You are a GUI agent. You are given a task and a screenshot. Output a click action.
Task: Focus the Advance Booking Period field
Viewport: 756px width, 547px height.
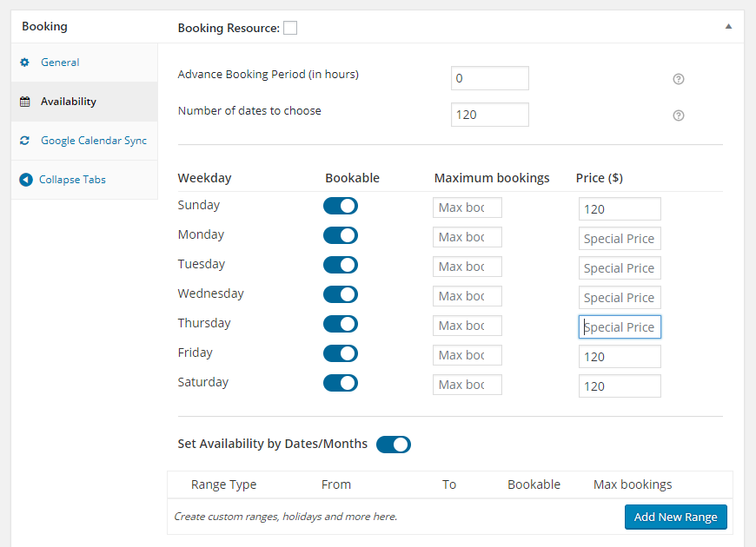490,78
